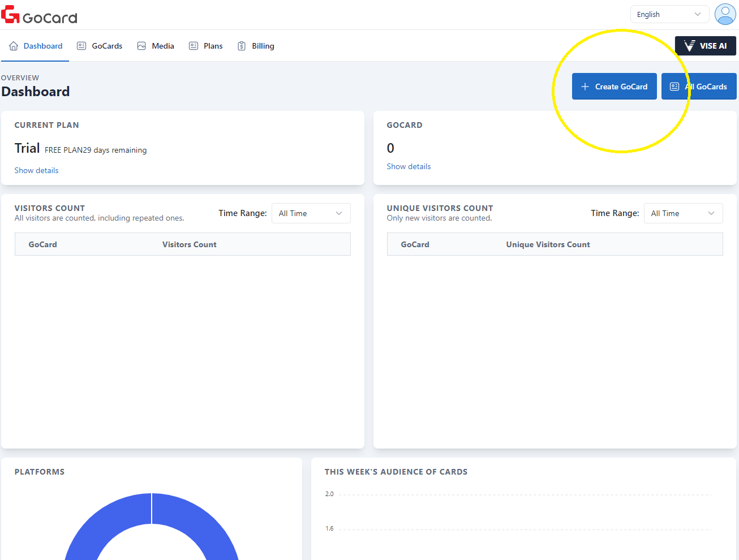Open the VISE AI assistant

pyautogui.click(x=705, y=46)
